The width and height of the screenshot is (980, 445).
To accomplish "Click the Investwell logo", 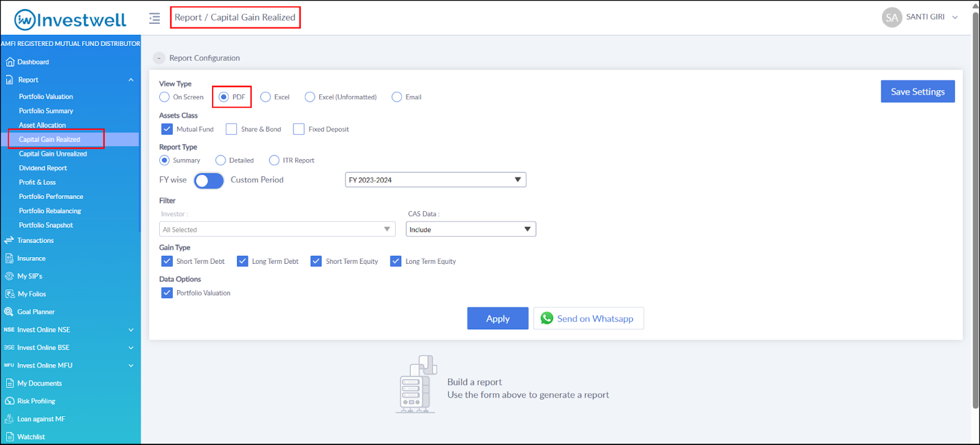I will (70, 20).
